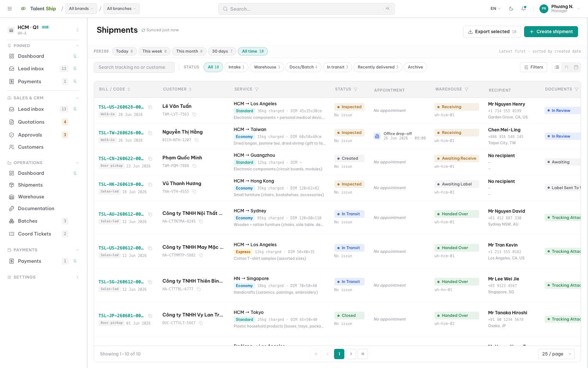Switch to board view icon
The height and width of the screenshot is (368, 588).
(566, 67)
